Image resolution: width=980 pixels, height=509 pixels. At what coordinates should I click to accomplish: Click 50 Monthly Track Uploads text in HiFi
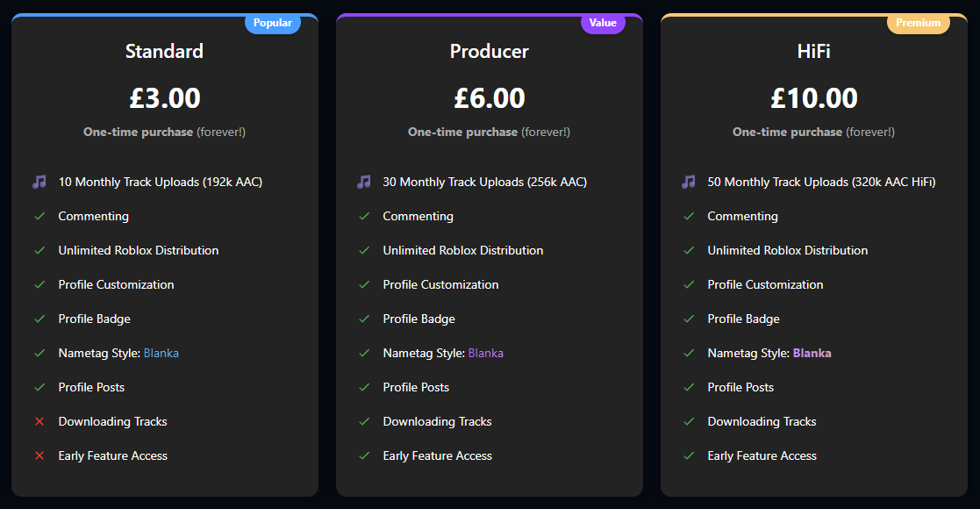click(821, 183)
